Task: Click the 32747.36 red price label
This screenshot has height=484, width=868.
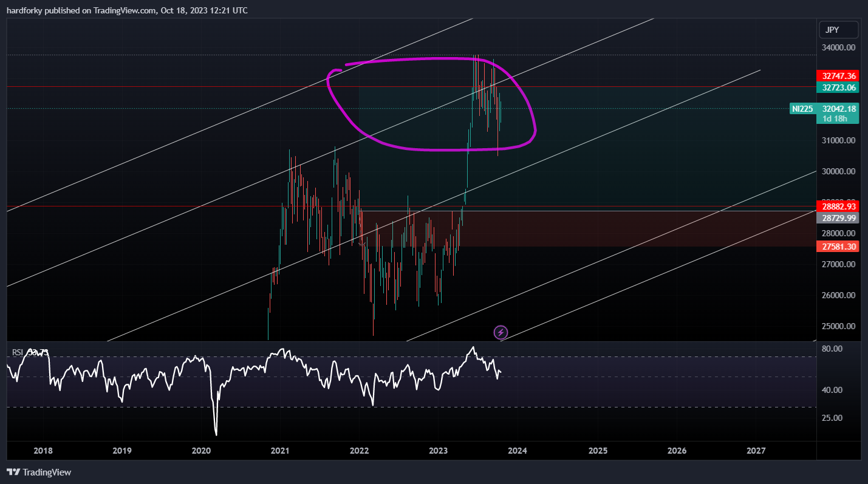Action: point(839,76)
